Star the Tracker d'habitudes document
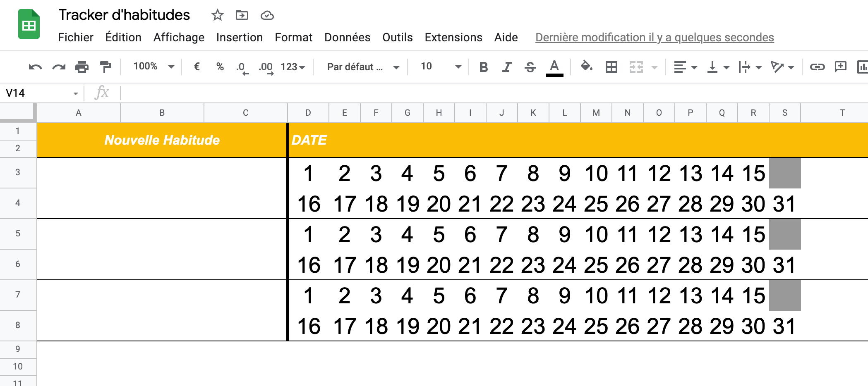 (x=217, y=15)
